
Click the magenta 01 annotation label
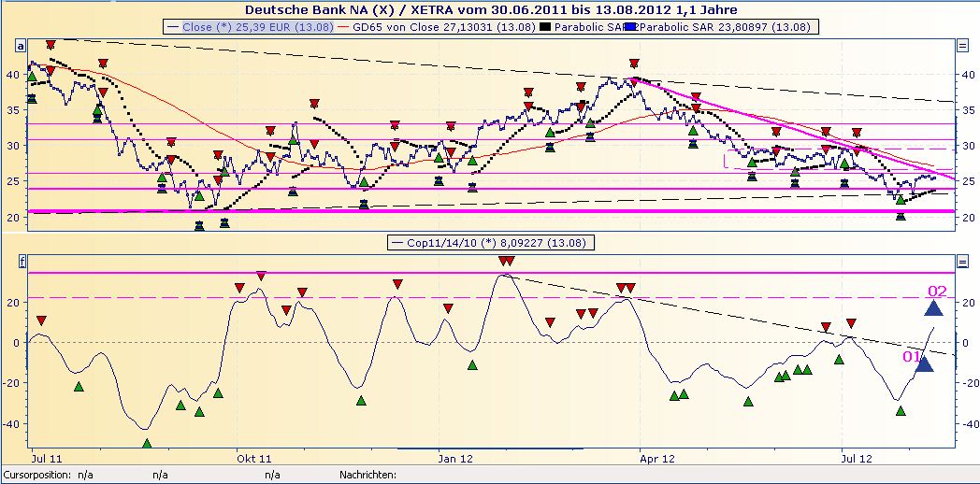911,357
